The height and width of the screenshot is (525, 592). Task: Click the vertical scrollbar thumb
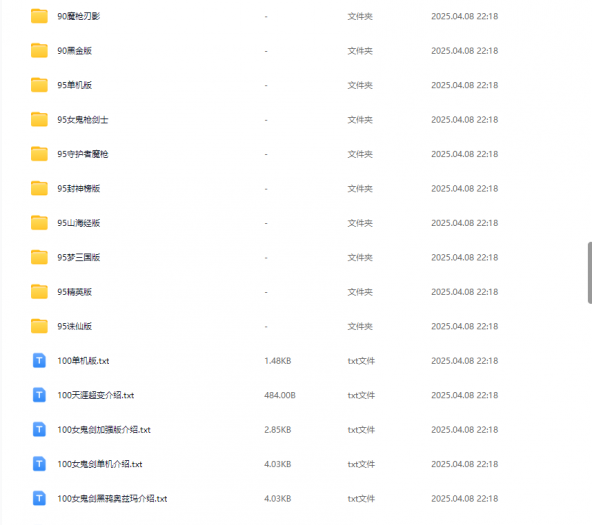pos(590,273)
